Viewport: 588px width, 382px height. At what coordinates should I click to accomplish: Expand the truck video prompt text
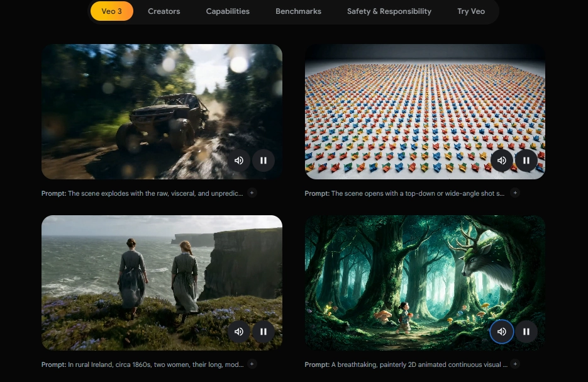(x=252, y=193)
